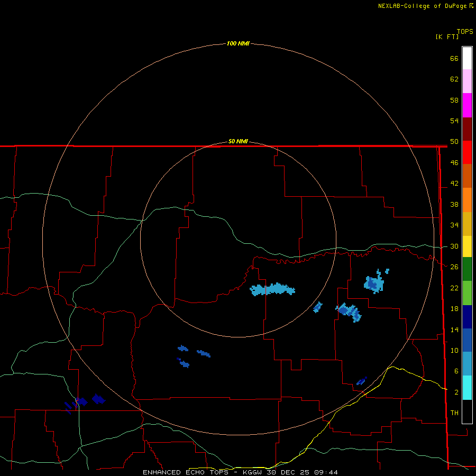Click the K FT units label
This screenshot has width=476, height=476.
click(447, 36)
